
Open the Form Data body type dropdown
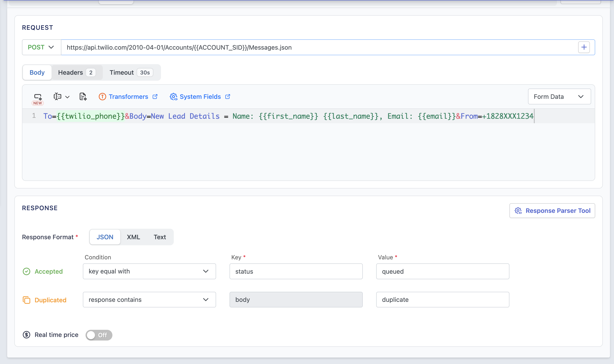(x=559, y=97)
